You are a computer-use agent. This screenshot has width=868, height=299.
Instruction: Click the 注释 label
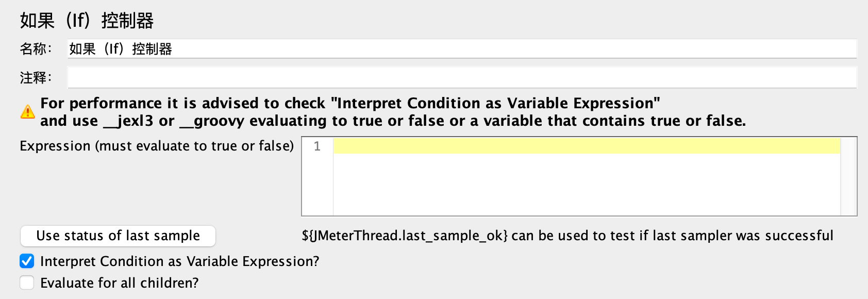(x=36, y=78)
